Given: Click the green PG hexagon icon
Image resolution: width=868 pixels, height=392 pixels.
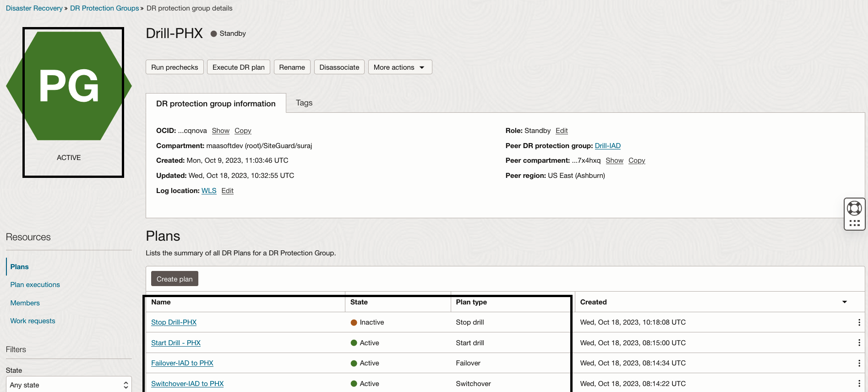Looking at the screenshot, I should 69,86.
